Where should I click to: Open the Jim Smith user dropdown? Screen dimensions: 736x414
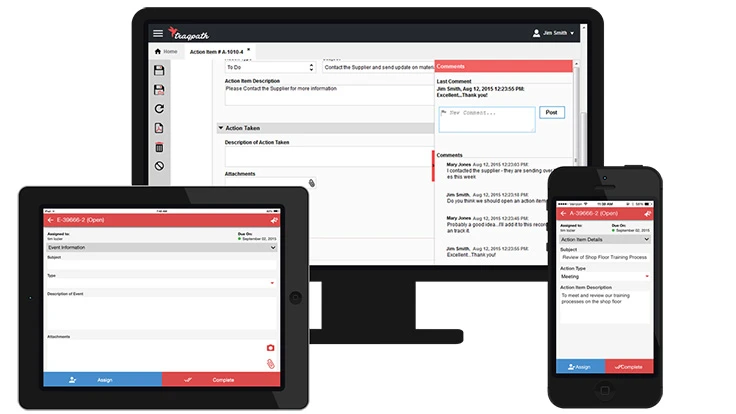(553, 34)
